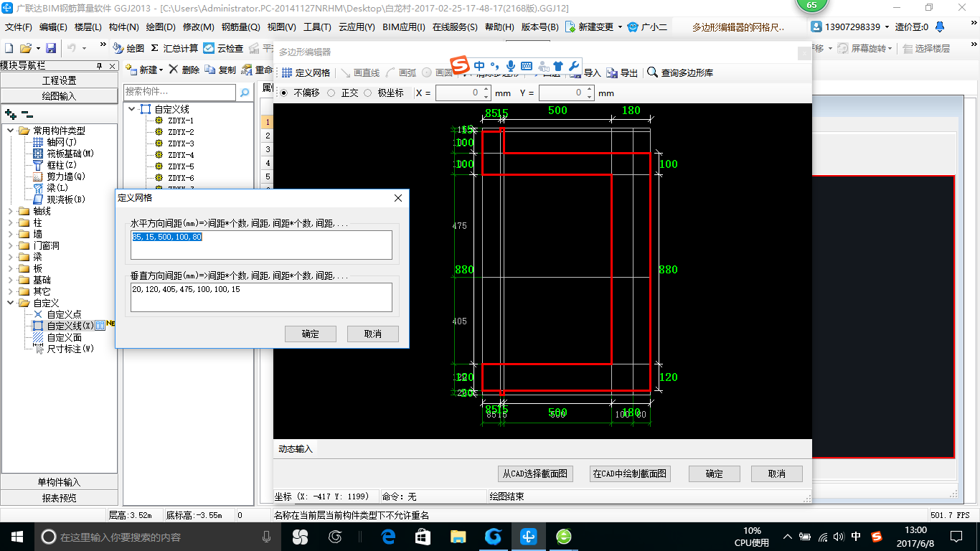Decrease Y offset with the down spinner
Viewport: 980px width, 551px height.
coord(590,96)
